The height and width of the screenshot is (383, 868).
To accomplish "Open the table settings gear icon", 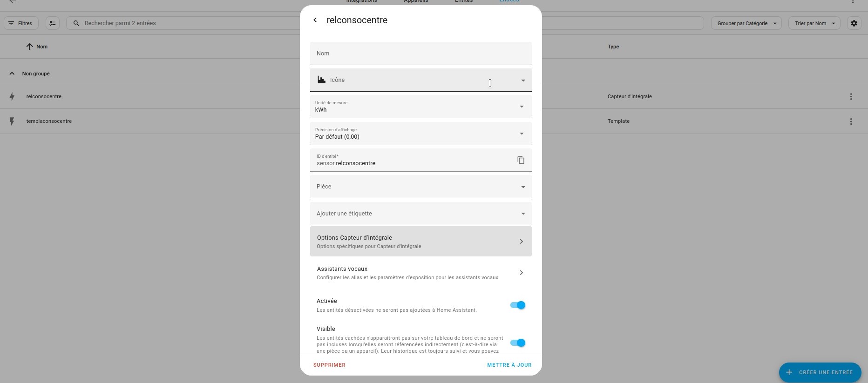I will coord(854,23).
